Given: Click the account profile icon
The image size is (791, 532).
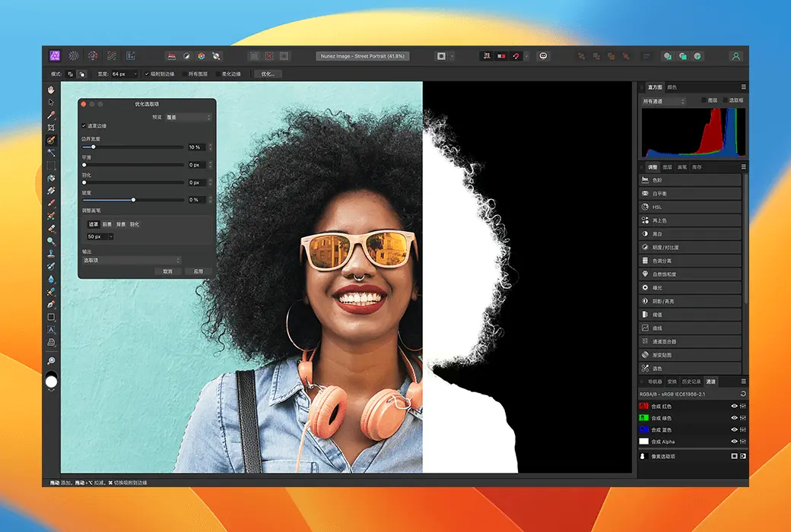Looking at the screenshot, I should pos(735,55).
